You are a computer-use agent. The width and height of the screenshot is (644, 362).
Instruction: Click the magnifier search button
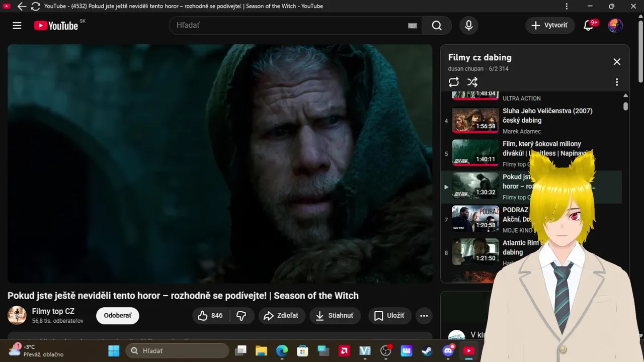pos(437,26)
